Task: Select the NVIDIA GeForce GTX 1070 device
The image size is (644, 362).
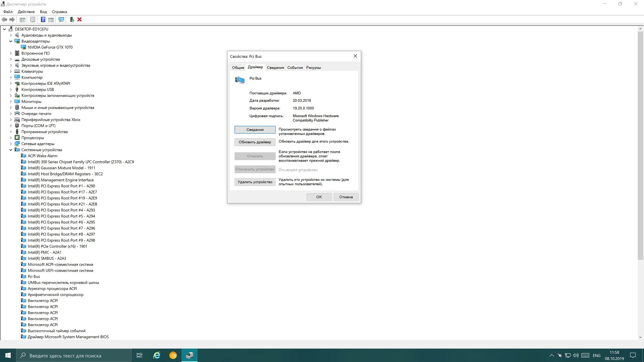Action: click(x=50, y=47)
